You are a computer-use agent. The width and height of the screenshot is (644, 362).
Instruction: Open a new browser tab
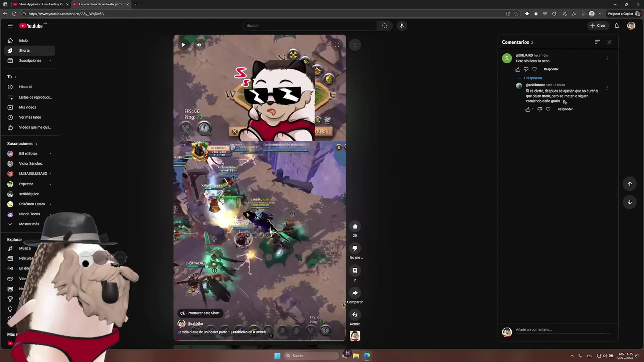click(136, 4)
